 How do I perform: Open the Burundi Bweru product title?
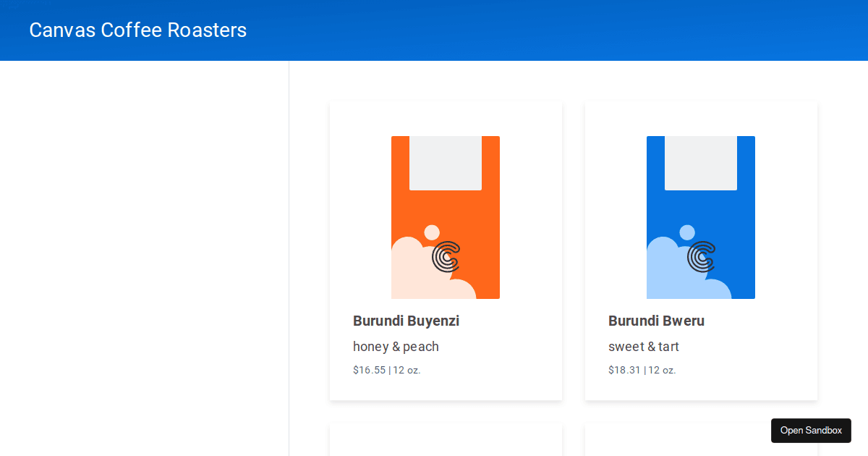(656, 321)
